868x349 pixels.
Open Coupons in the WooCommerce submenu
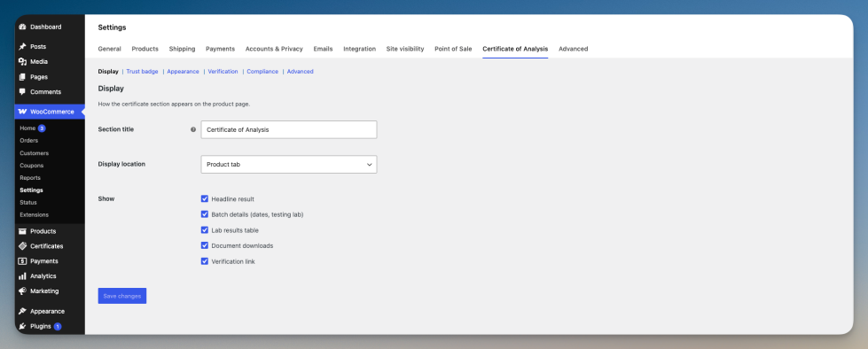[x=32, y=166]
